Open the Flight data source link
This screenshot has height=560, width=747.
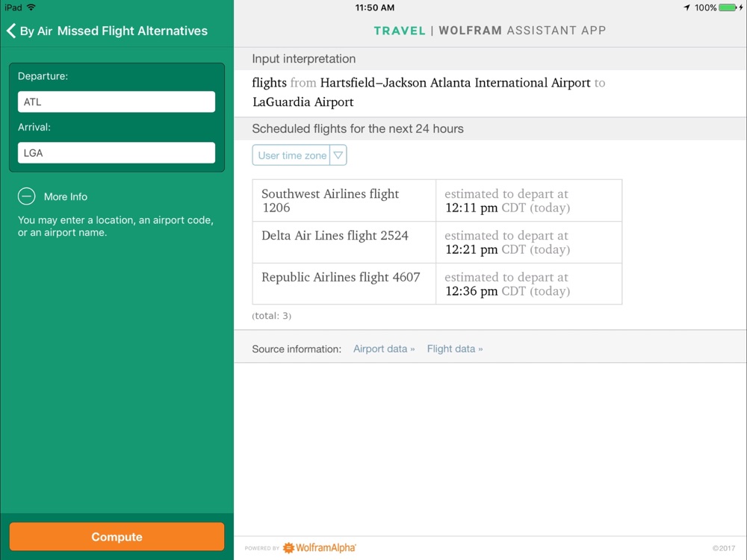coord(454,349)
